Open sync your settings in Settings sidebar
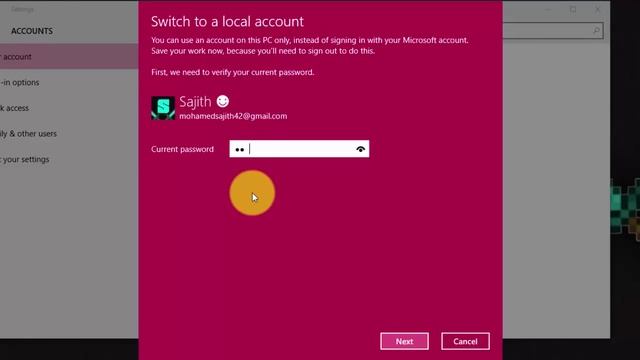Screen dimensions: 640x360 click(x=24, y=160)
